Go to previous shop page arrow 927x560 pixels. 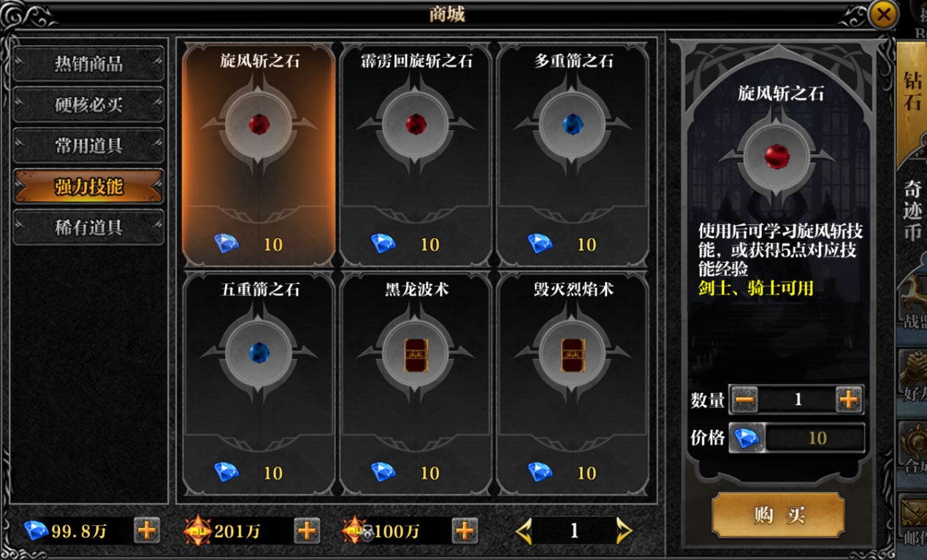coord(523,531)
